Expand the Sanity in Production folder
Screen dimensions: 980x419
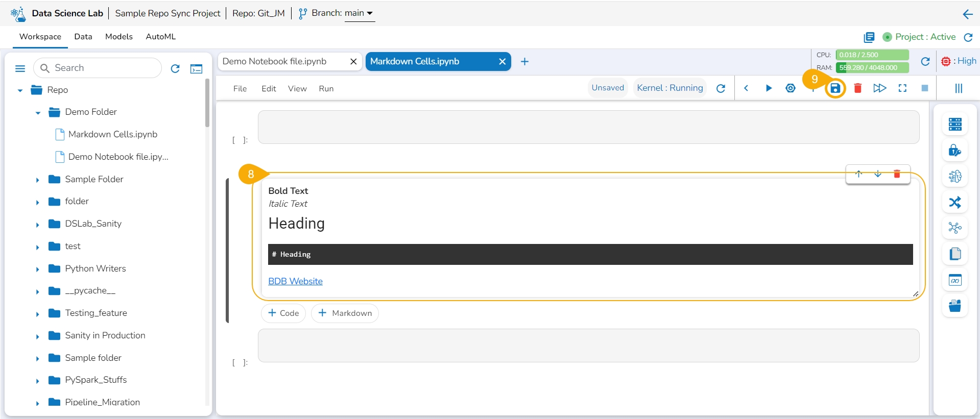pos(37,336)
